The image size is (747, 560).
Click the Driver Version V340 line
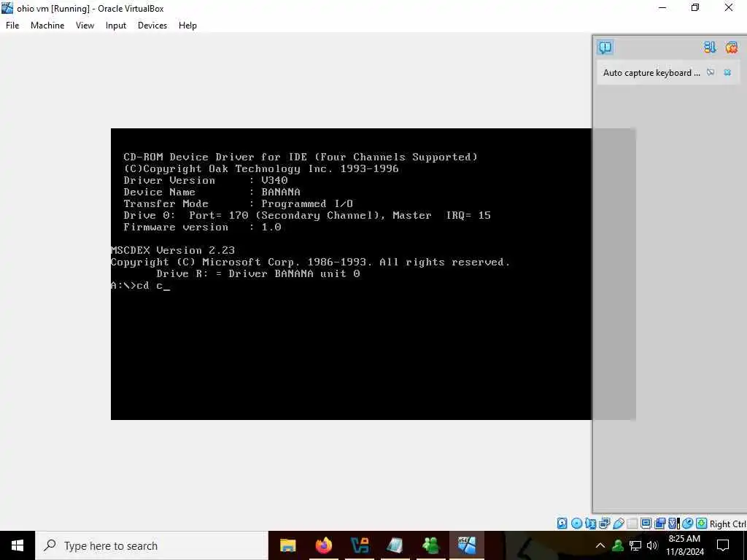205,181
